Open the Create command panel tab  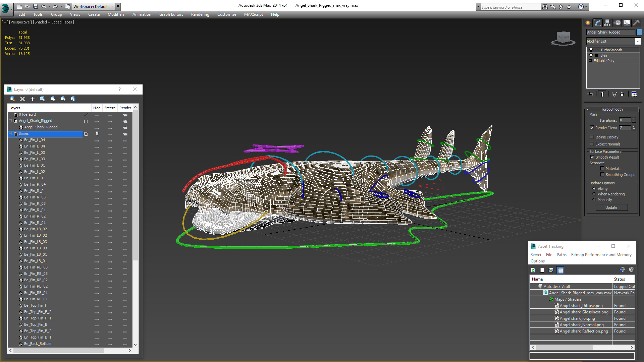tap(588, 23)
